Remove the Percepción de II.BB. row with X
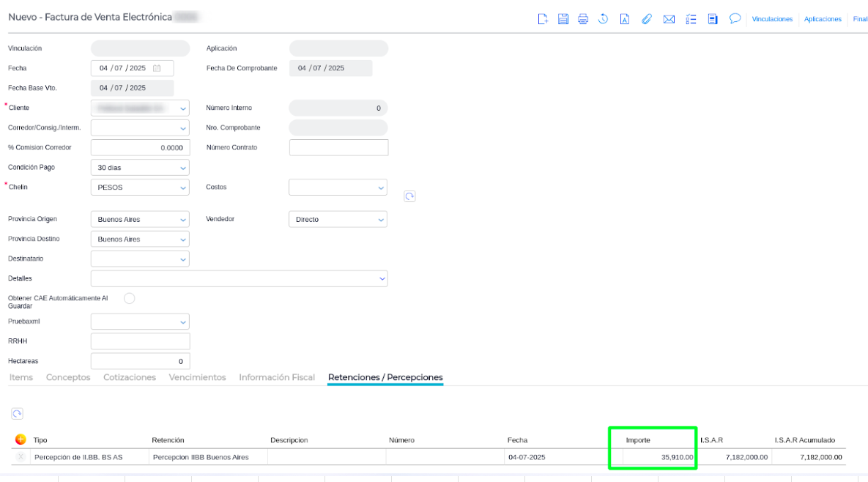 21,457
